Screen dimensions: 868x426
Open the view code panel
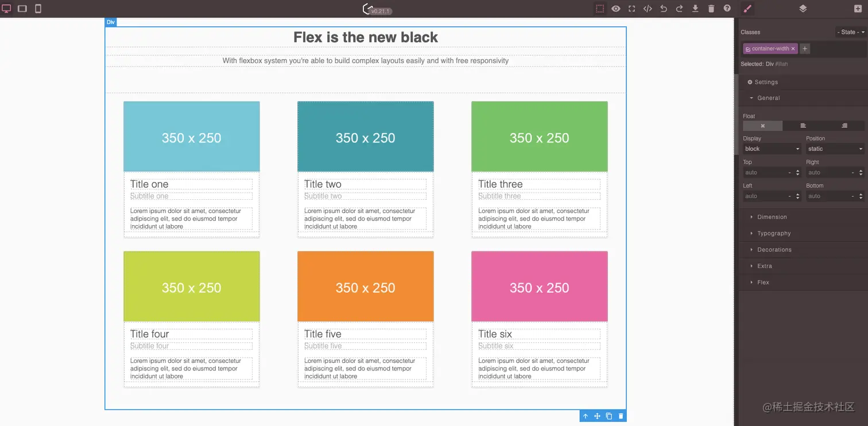[x=648, y=9]
